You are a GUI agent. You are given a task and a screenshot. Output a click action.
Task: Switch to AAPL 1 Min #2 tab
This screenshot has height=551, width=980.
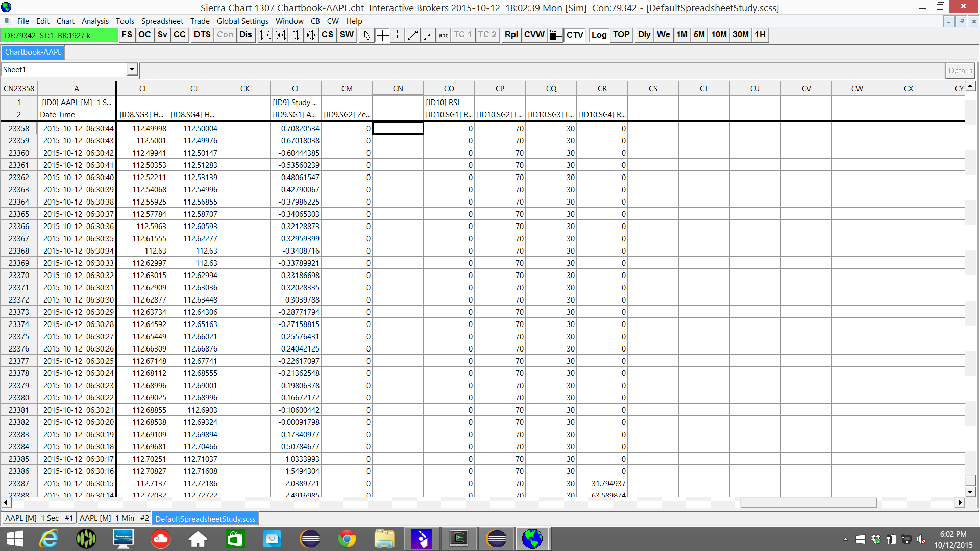114,518
